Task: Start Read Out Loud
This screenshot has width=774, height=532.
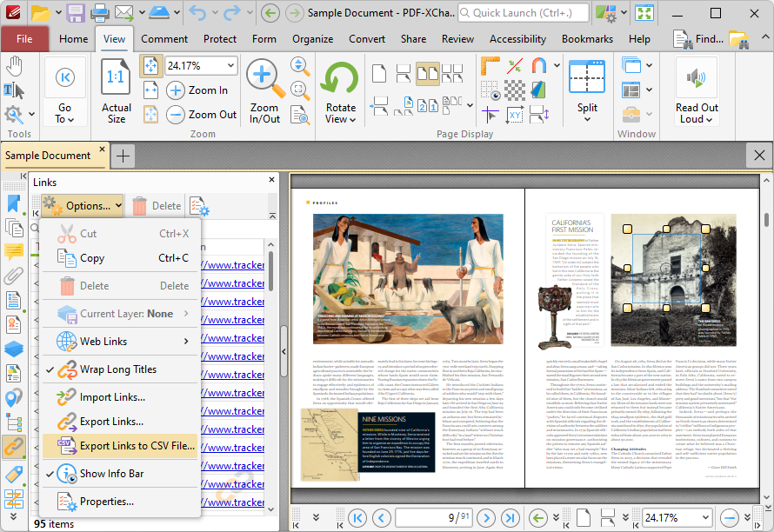Action: (697, 79)
